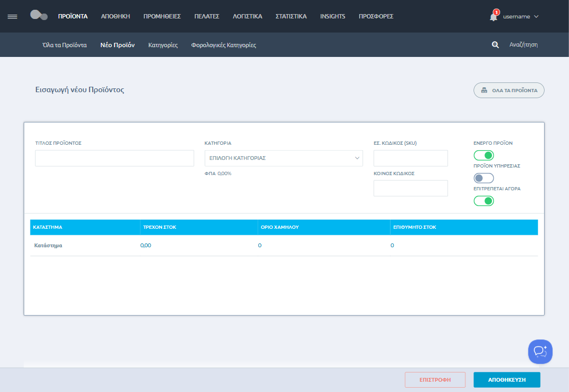Go to the ΑΠΟΘΗΚΗ menu
The height and width of the screenshot is (392, 569).
[116, 16]
